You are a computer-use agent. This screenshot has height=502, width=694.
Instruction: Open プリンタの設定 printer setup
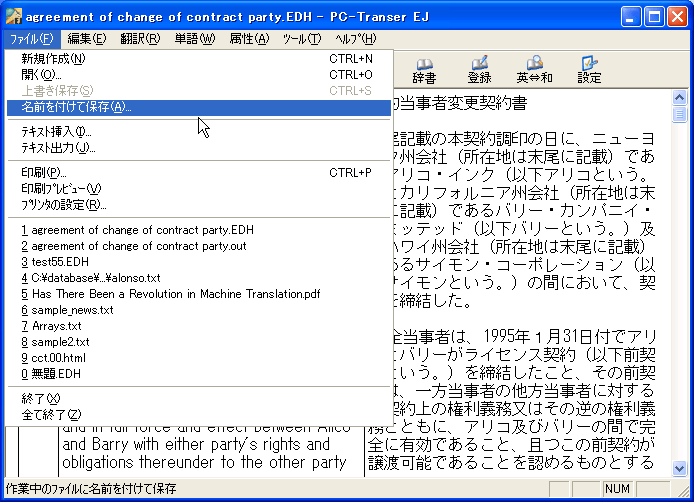tap(63, 205)
